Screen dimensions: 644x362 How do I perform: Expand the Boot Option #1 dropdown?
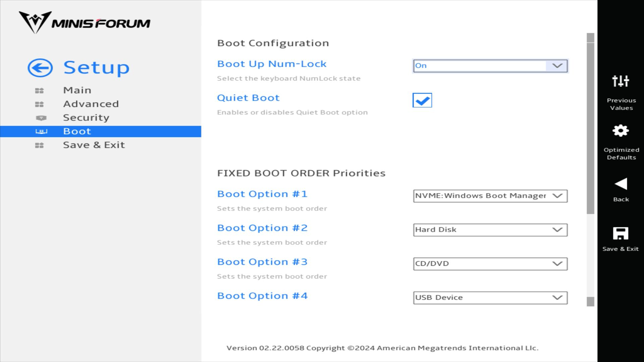[x=490, y=196]
